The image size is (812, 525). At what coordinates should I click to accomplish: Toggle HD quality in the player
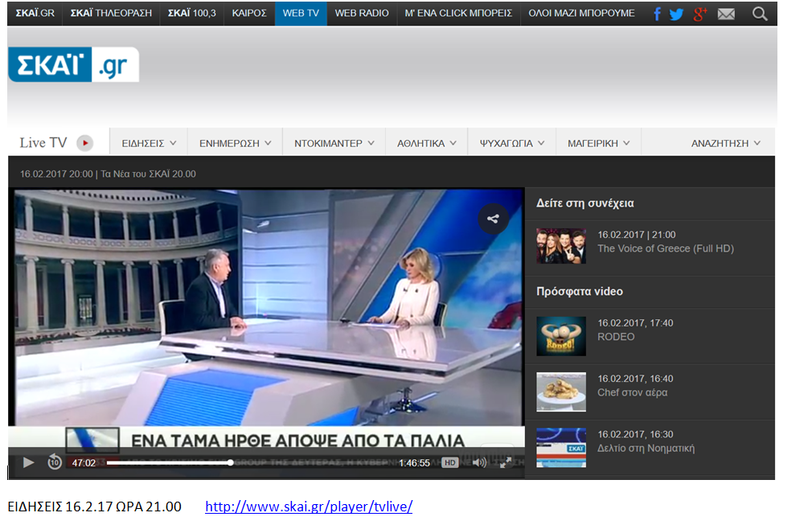pyautogui.click(x=450, y=462)
